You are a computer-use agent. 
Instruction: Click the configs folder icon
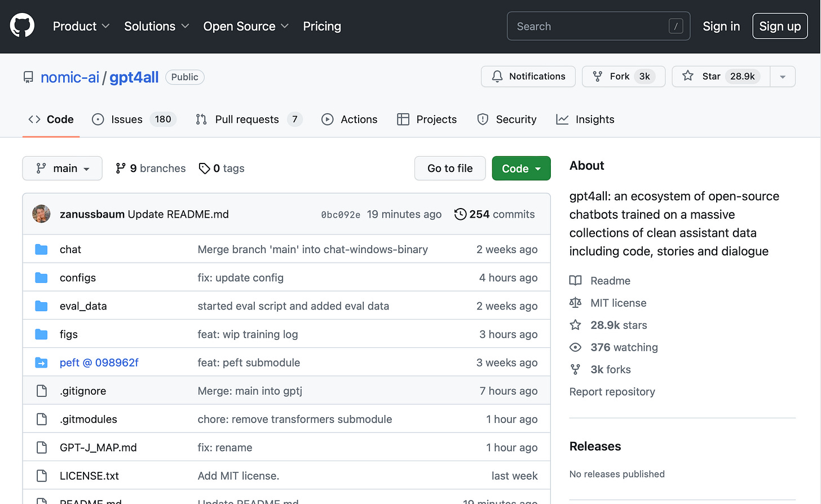point(41,277)
